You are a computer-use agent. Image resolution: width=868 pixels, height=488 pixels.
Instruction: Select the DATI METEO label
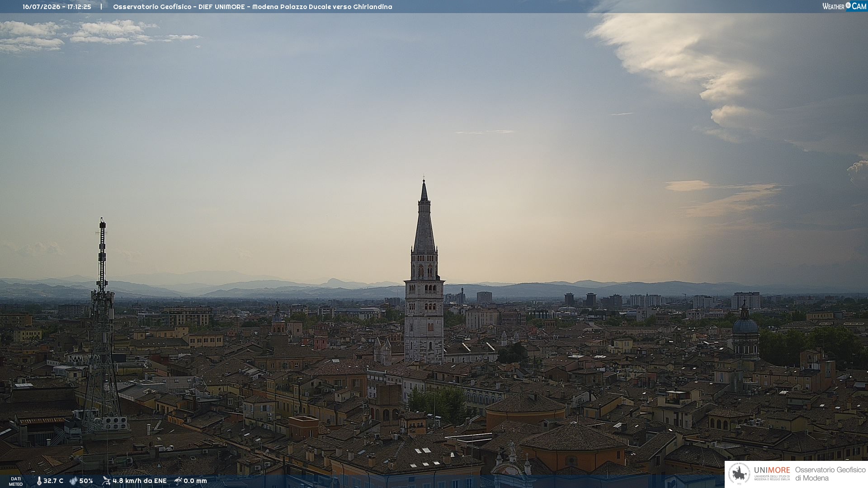[x=16, y=482]
